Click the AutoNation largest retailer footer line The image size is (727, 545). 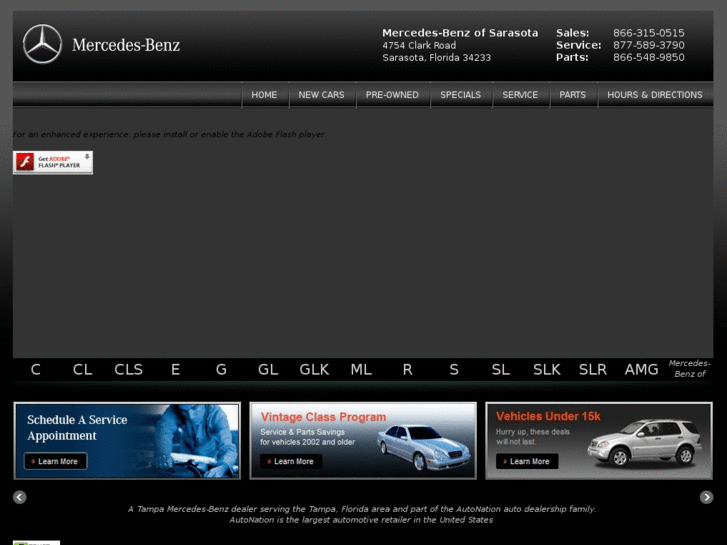click(x=361, y=520)
